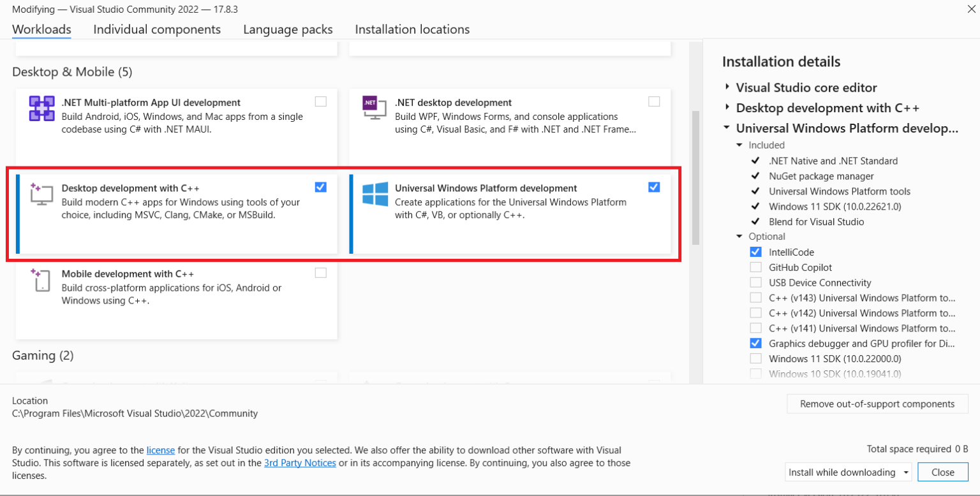Screen dimensions: 980x496
Task: Open the Install while downloading dropdown
Action: pyautogui.click(x=906, y=472)
